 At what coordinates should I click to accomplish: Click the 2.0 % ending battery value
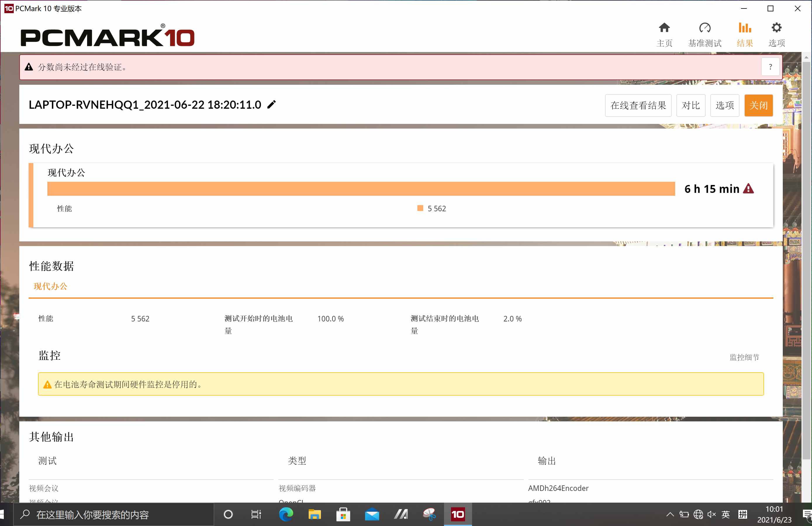coord(512,319)
